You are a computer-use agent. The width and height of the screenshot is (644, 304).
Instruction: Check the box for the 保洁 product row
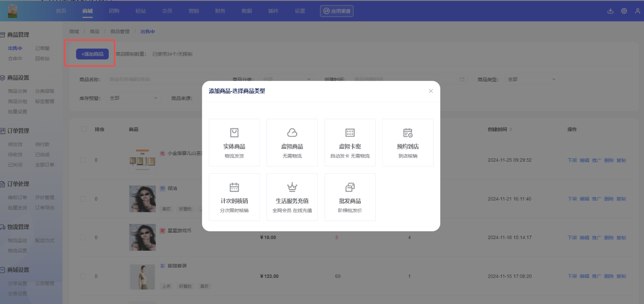(83, 199)
